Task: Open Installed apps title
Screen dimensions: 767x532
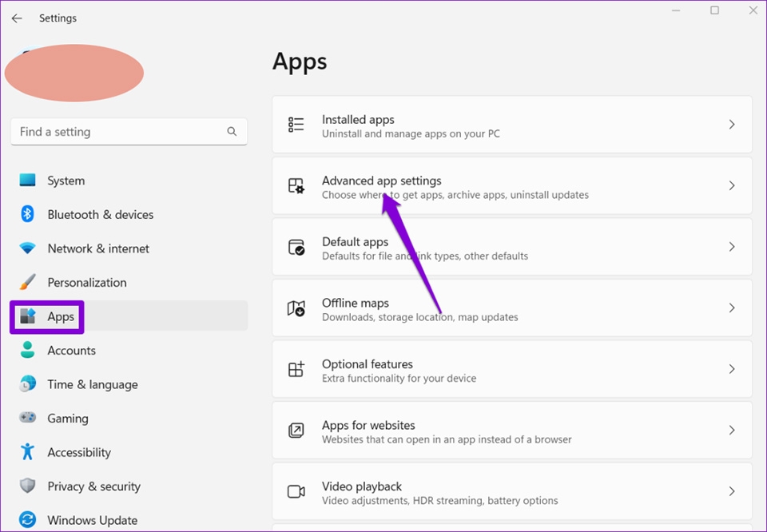Action: tap(358, 119)
